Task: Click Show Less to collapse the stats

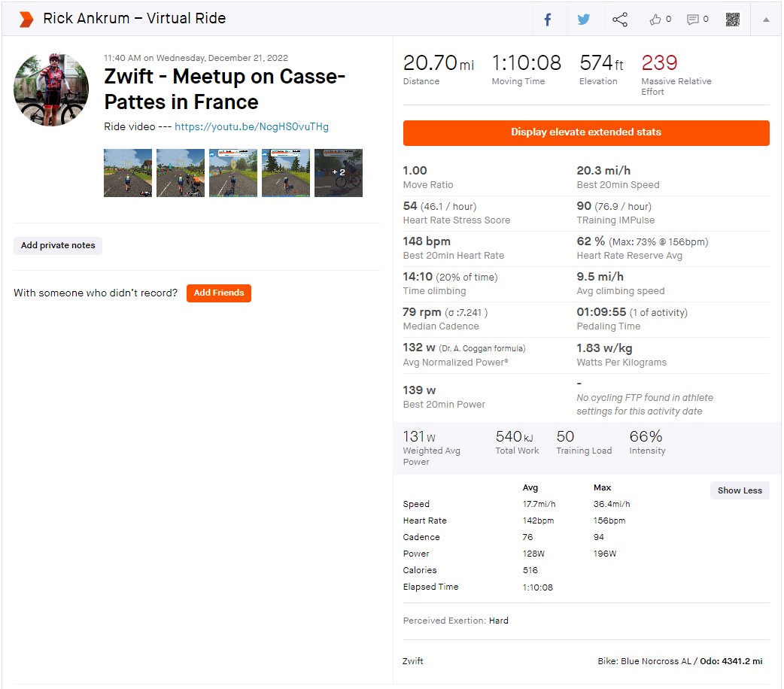Action: tap(740, 490)
